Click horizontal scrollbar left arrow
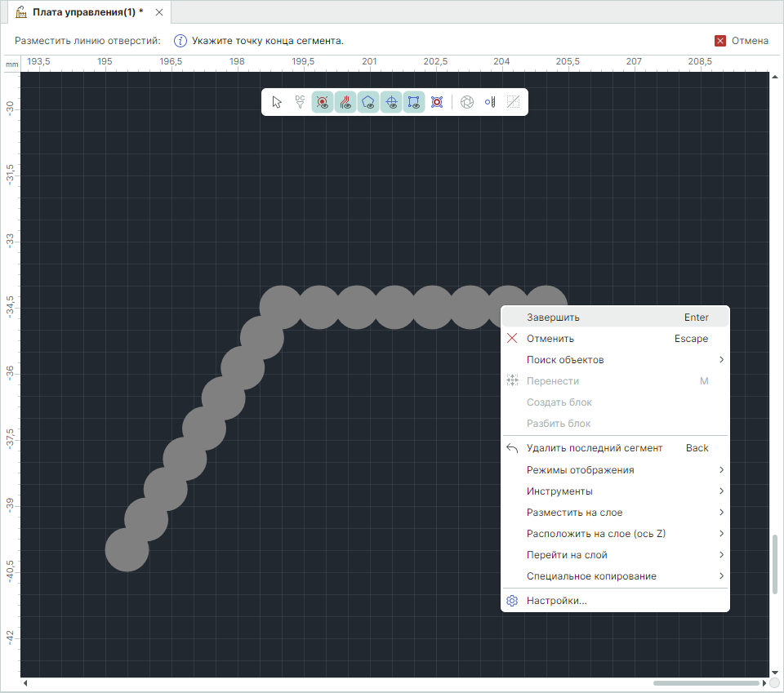The height and width of the screenshot is (693, 784). point(25,683)
